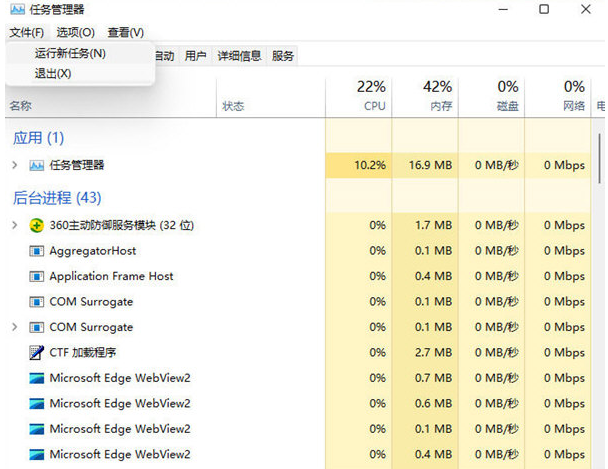Click the 360主动防御服务模块 icon

[x=36, y=225]
